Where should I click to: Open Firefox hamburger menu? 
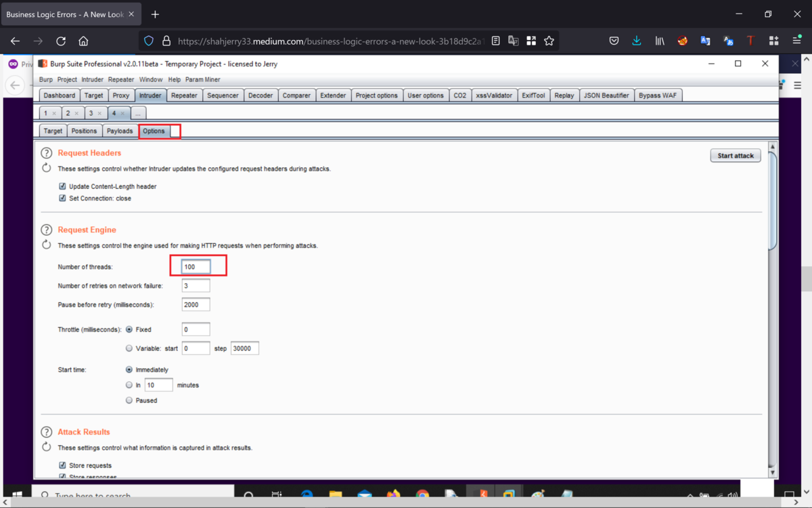(x=797, y=41)
